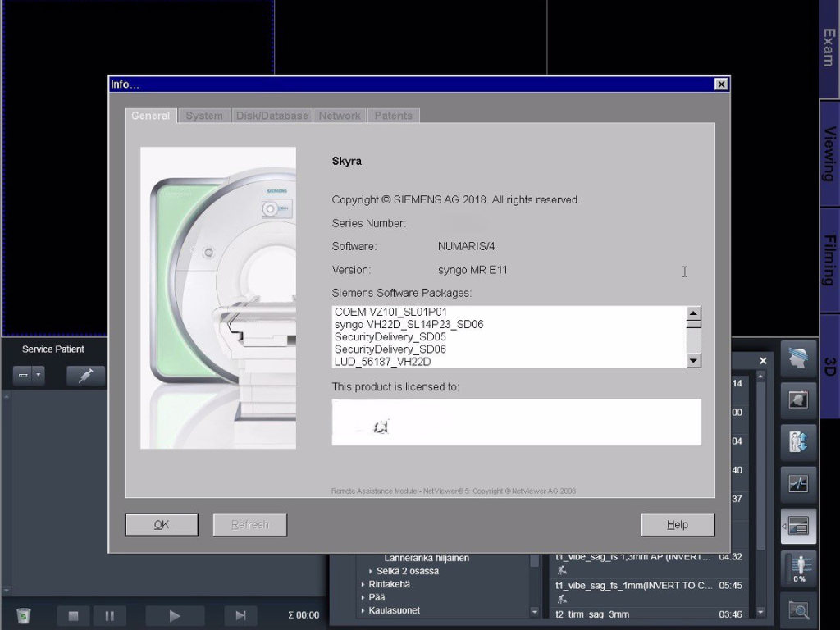Screen dimensions: 840x630
Task: Click the recycle bin delete icon
Action: tap(23, 615)
